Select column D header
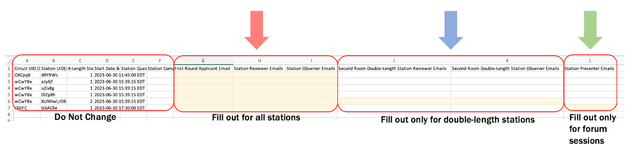The height and width of the screenshot is (155, 644). click(107, 61)
